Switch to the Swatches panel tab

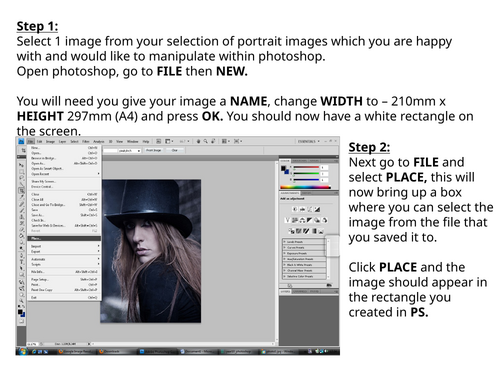pyautogui.click(x=299, y=161)
